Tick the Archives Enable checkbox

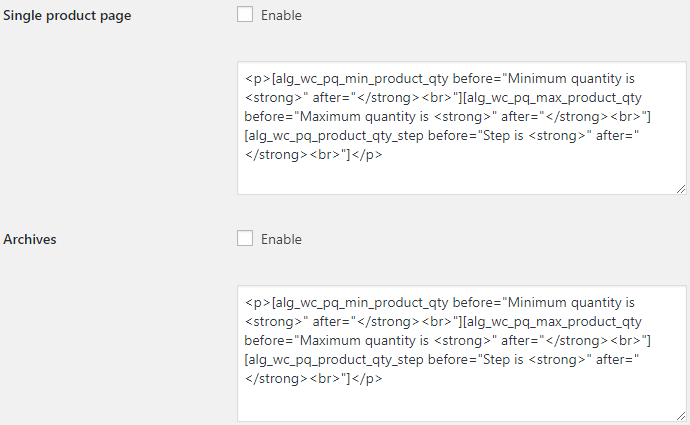pos(245,238)
